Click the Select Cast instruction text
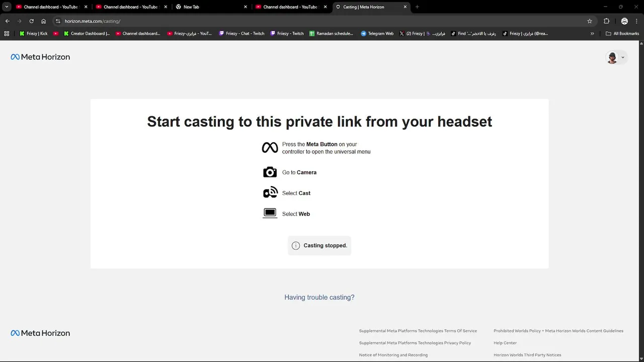644x362 pixels. pos(296,193)
